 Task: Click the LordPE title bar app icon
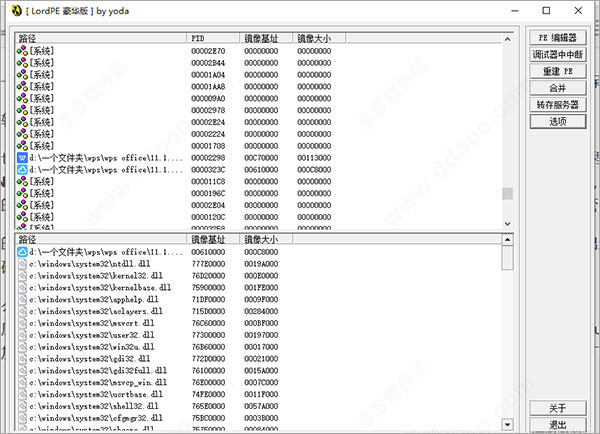point(16,11)
